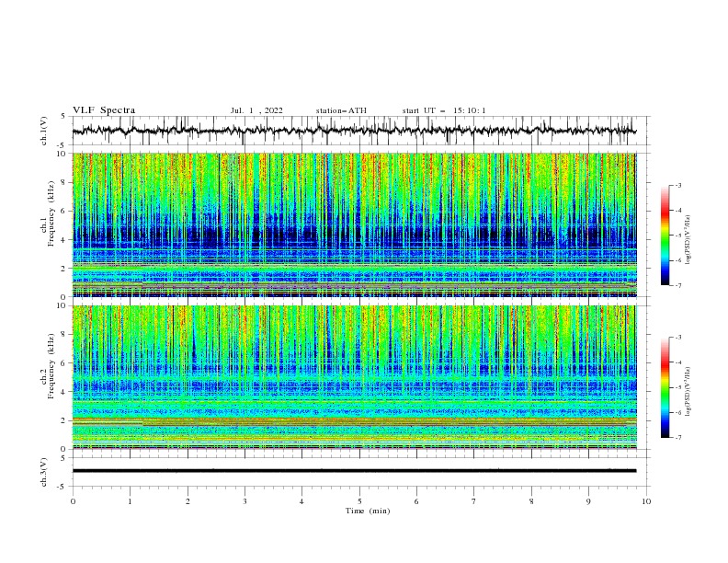This screenshot has width=728, height=563.
Task: Select the "start UT = 15:10:1" text
Action: click(x=444, y=110)
